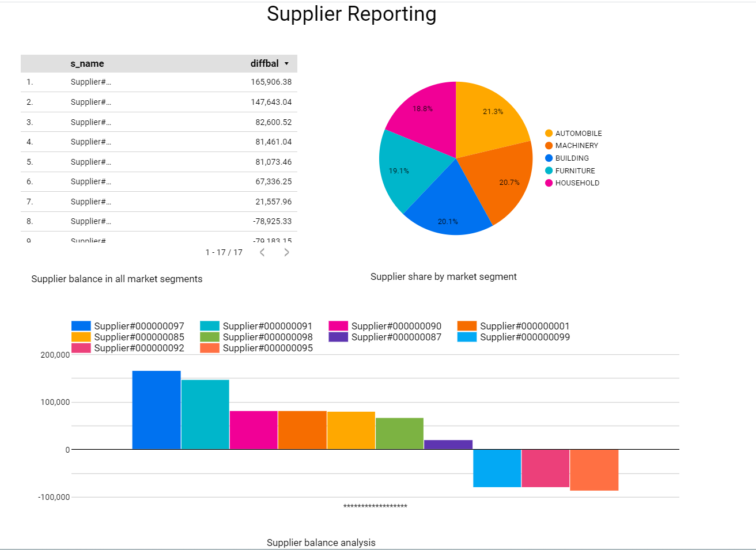
Task: Click the tallest blue bar in chart
Action: tap(156, 410)
